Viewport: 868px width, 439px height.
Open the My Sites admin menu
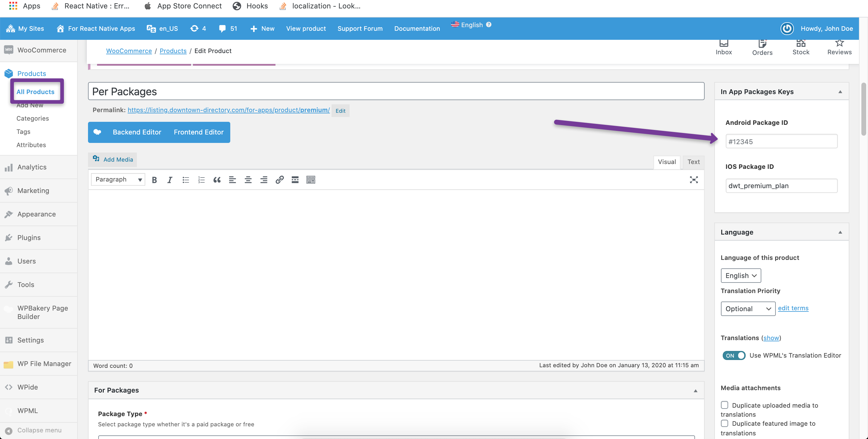click(x=25, y=29)
